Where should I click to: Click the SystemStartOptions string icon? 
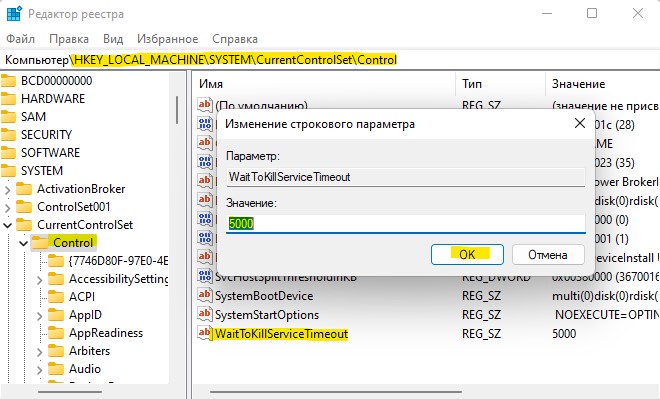tap(205, 314)
